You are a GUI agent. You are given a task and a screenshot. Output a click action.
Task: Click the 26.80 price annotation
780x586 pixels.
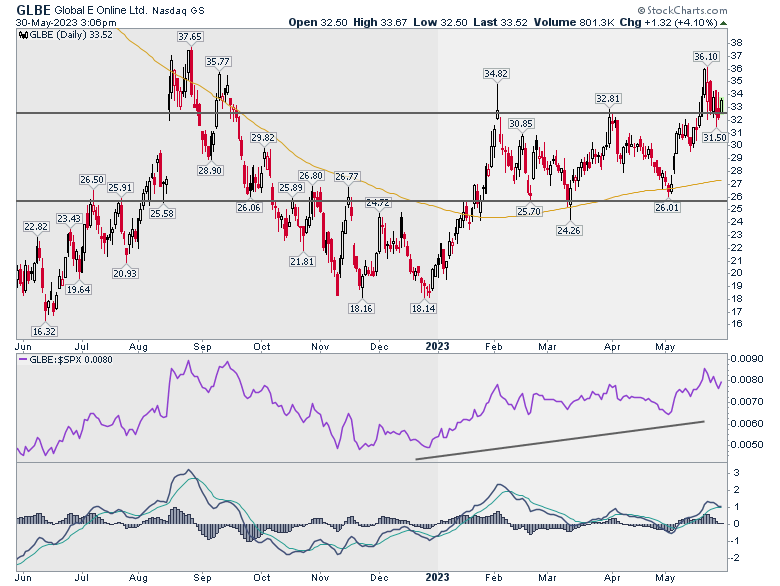pos(311,176)
